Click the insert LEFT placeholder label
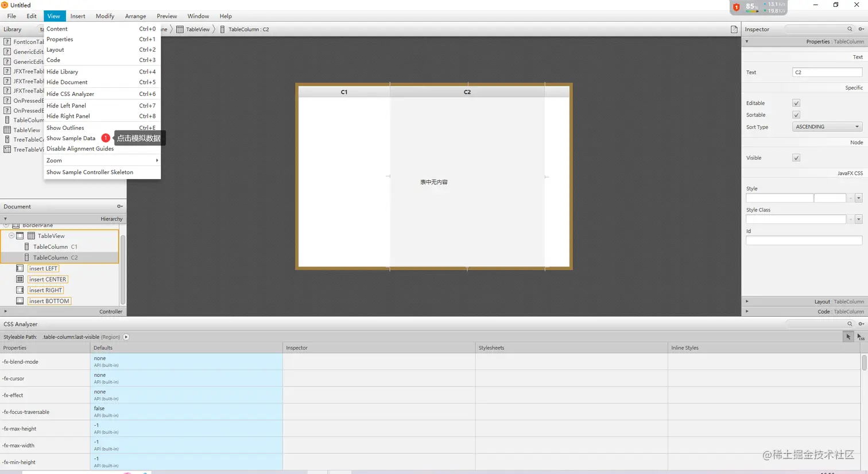 point(44,268)
